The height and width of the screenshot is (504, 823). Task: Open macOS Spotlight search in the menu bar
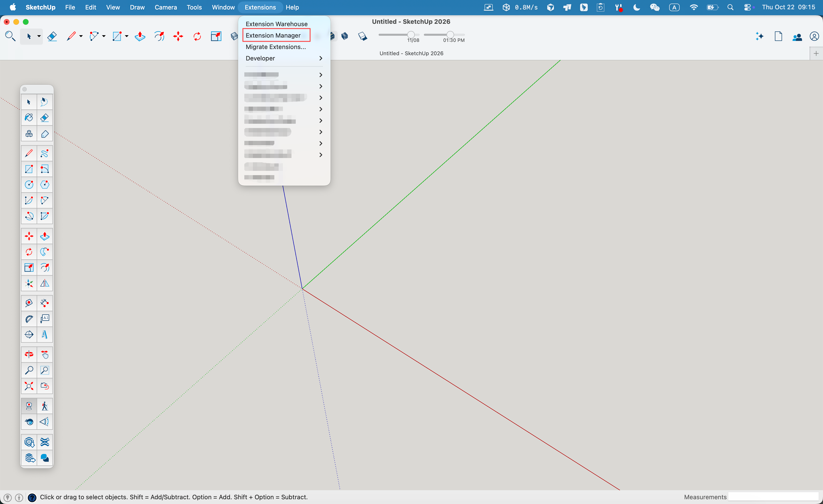tap(730, 7)
